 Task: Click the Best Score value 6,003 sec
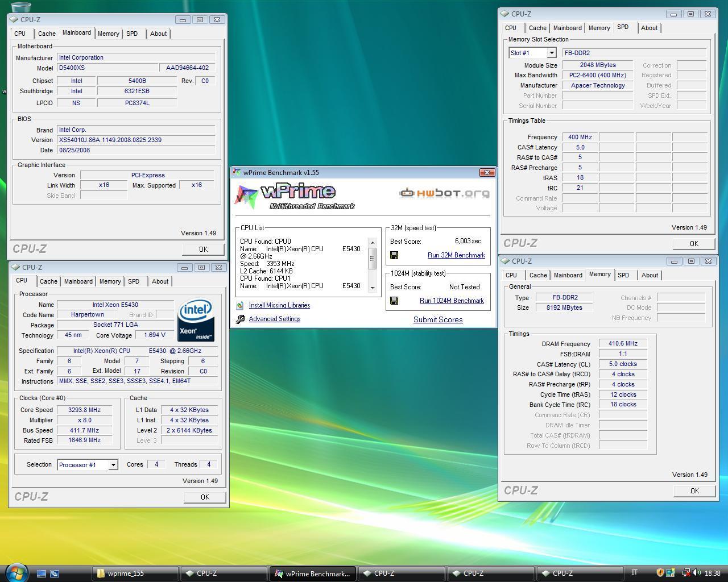(468, 241)
